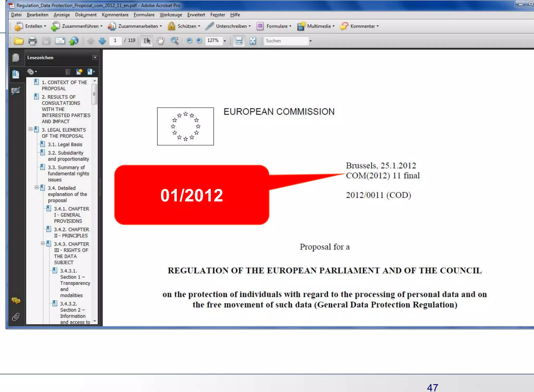This screenshot has width=534, height=392.
Task: Activate the text Select tool
Action: pos(147,41)
